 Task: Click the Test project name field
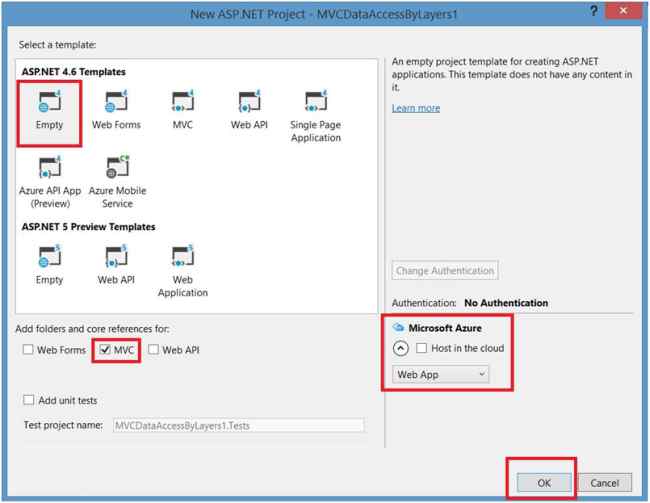tap(239, 425)
